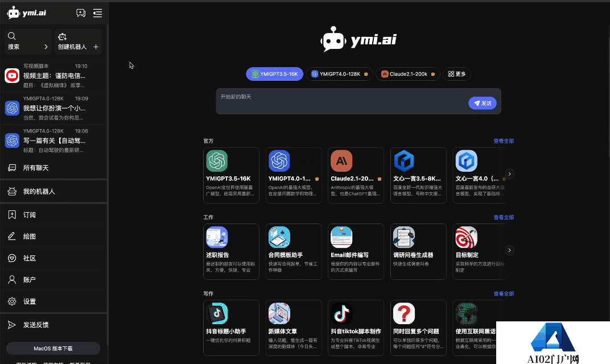The width and height of the screenshot is (610, 364).
Task: Click the 新媒体文章 card title text
Action: [283, 332]
